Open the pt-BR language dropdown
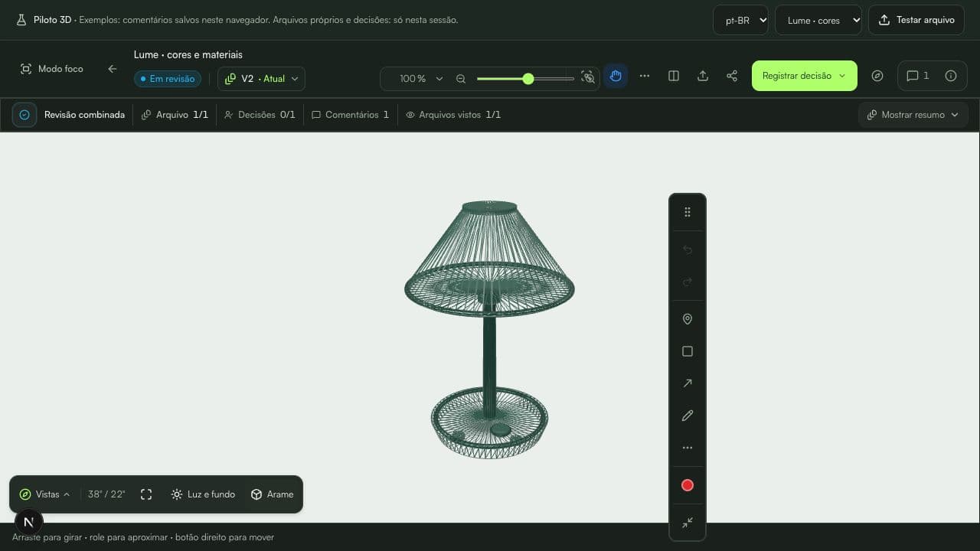Viewport: 980px width, 551px height. point(740,21)
